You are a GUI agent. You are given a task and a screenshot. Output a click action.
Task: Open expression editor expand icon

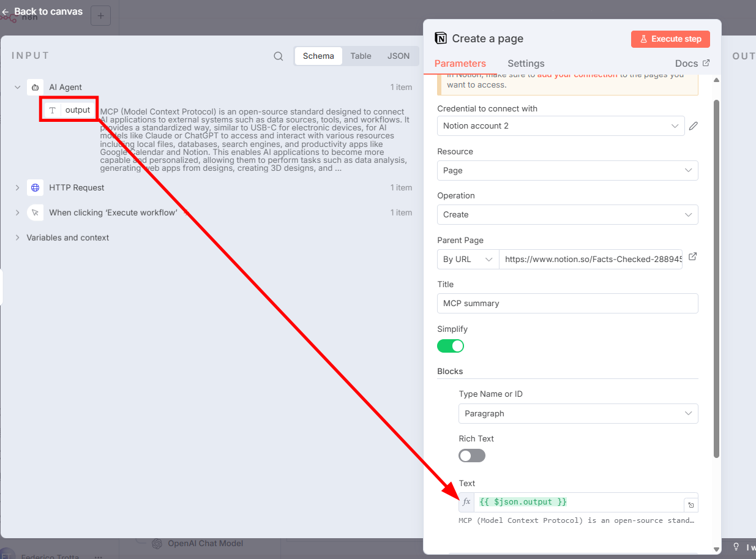(691, 505)
